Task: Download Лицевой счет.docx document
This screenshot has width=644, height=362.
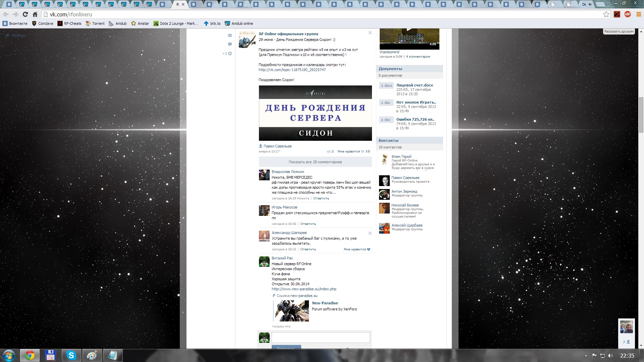Action: (415, 85)
